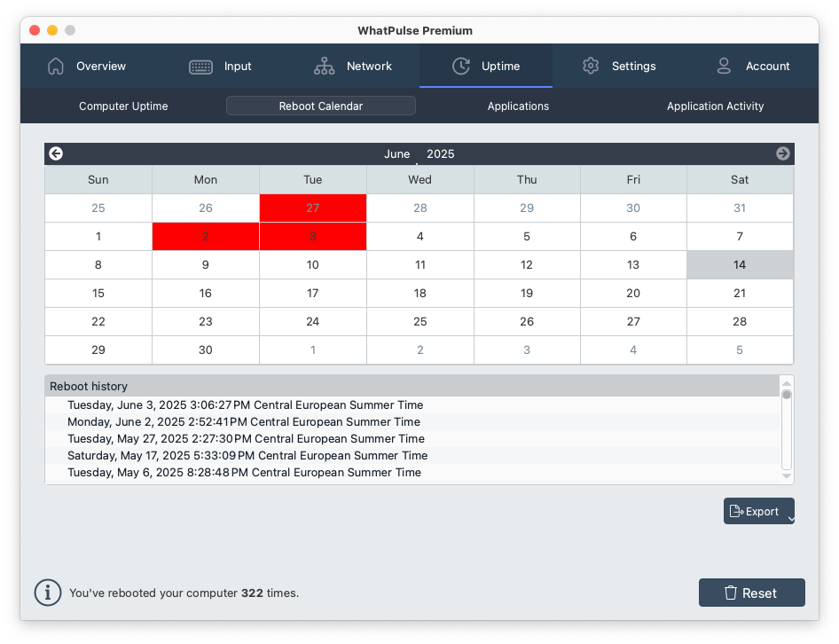The image size is (839, 644).
Task: Click the 2025 year selector in calendar header
Action: (x=440, y=154)
